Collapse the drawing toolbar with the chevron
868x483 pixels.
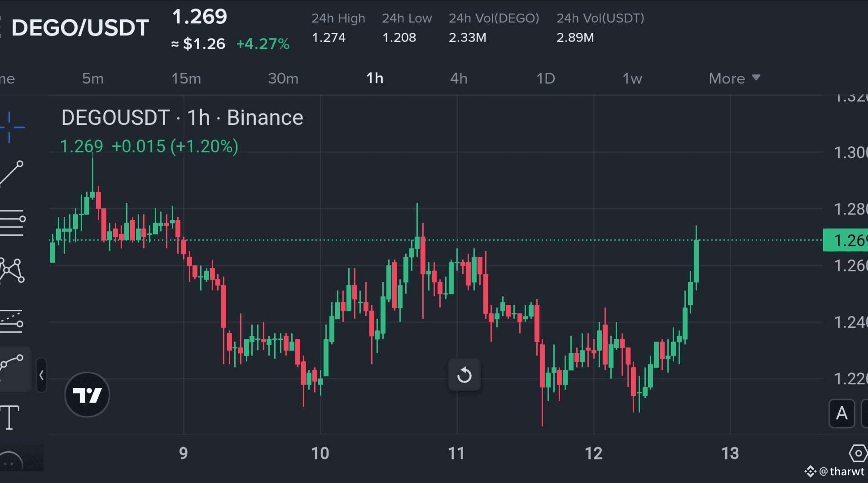coord(41,375)
